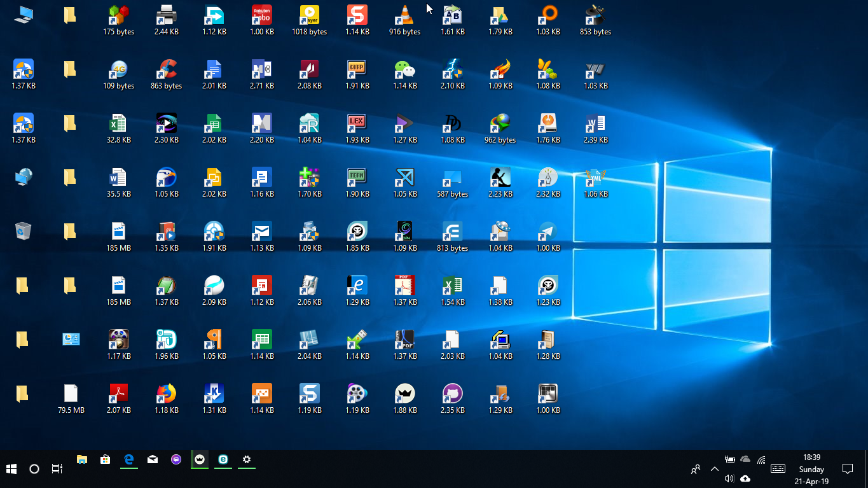Open File Explorer from the taskbar
This screenshot has width=868, height=488.
pyautogui.click(x=81, y=459)
